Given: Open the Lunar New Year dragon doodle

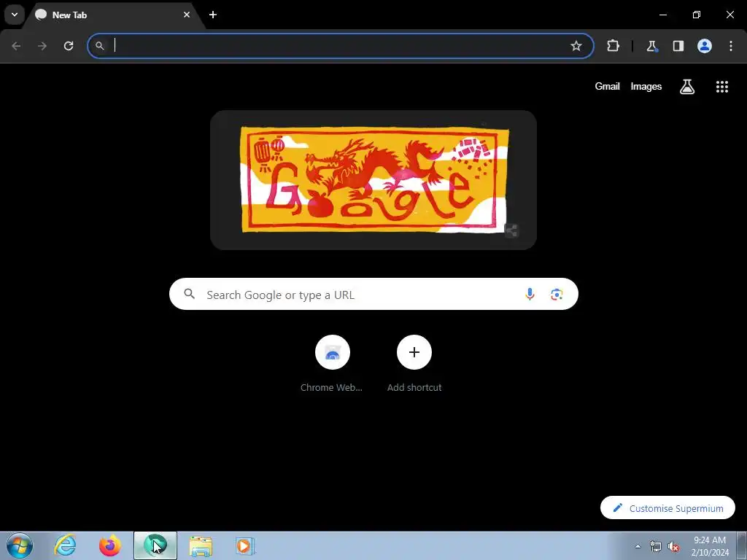Looking at the screenshot, I should pos(374,179).
